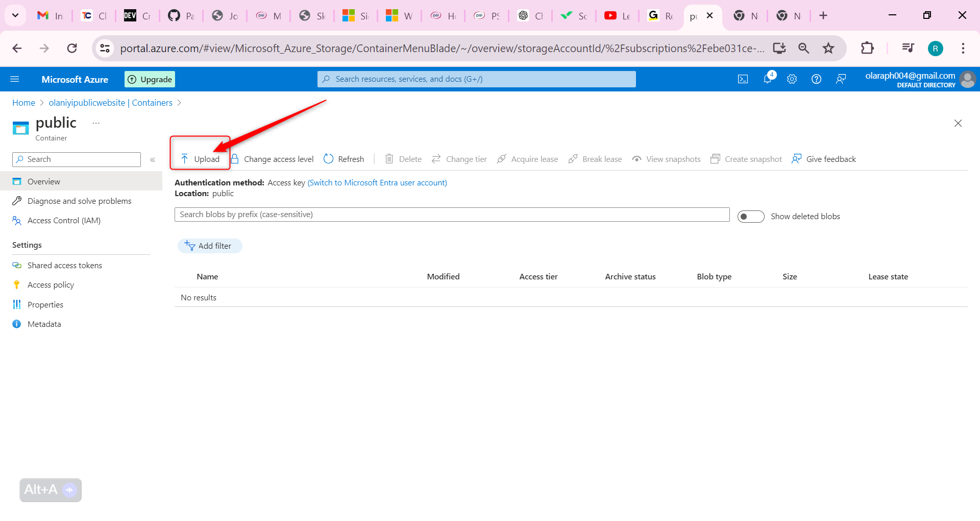Click Acquire lease in the toolbar

coord(528,159)
